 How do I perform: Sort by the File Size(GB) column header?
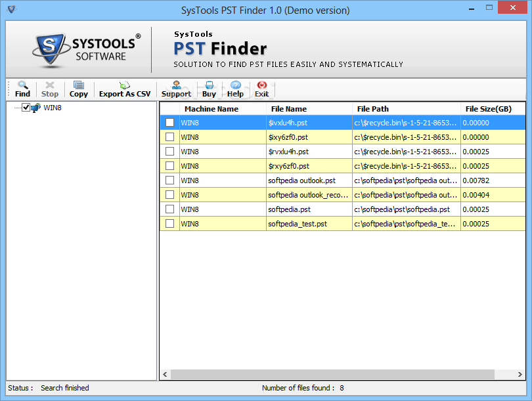(493, 109)
